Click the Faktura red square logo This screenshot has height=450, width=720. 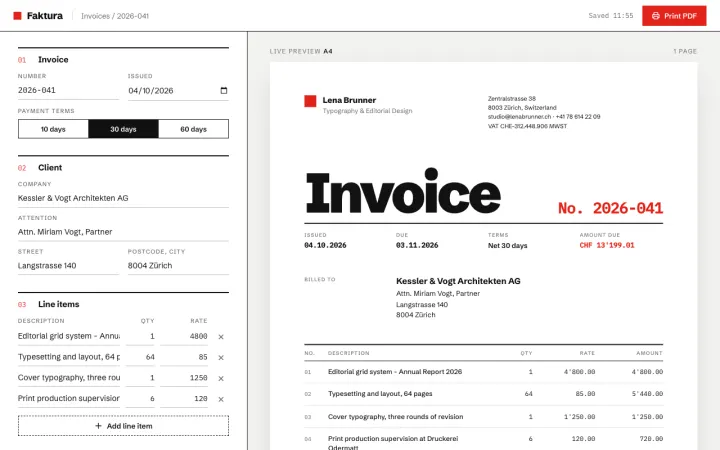(x=17, y=16)
